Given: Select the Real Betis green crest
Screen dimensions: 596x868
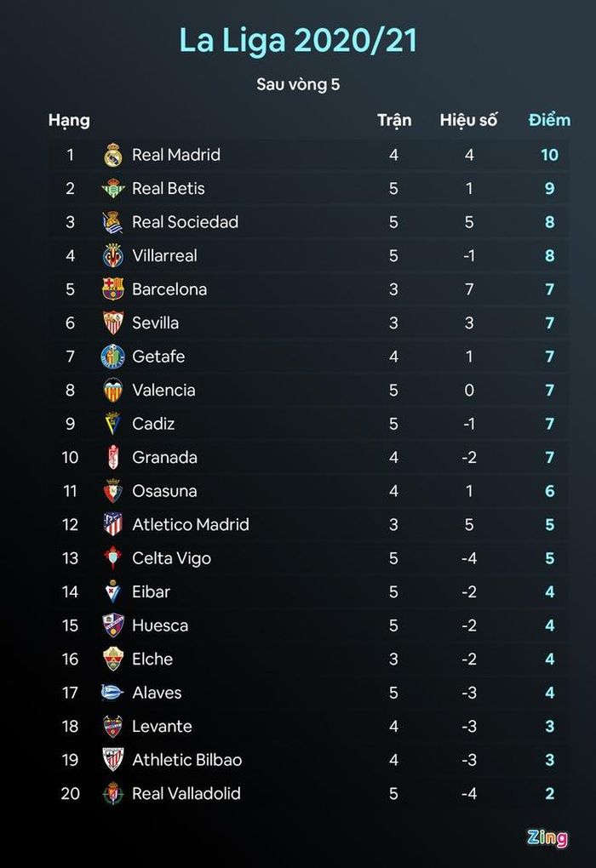Looking at the screenshot, I should pyautogui.click(x=113, y=188).
